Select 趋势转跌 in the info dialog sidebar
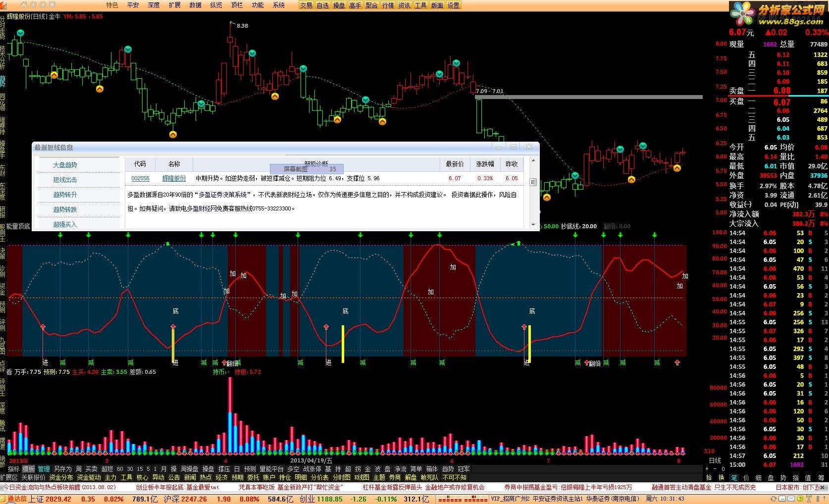829x504 pixels. click(x=65, y=209)
